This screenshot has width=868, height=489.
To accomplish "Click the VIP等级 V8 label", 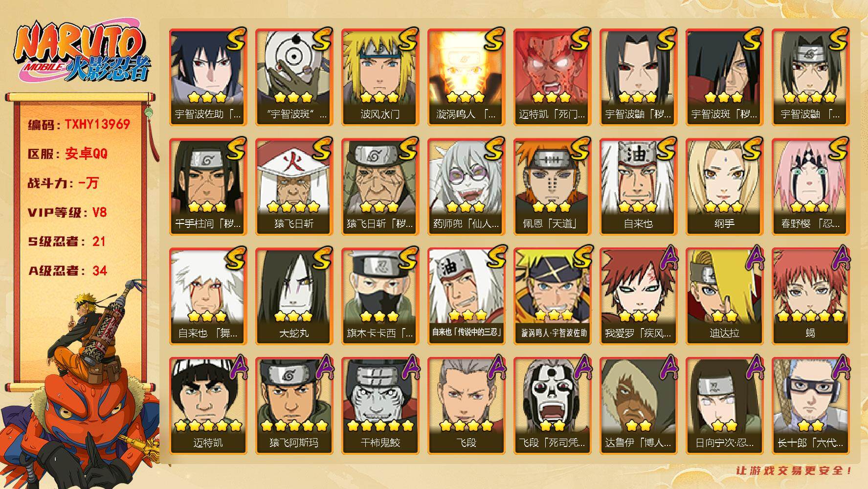I will 67,212.
